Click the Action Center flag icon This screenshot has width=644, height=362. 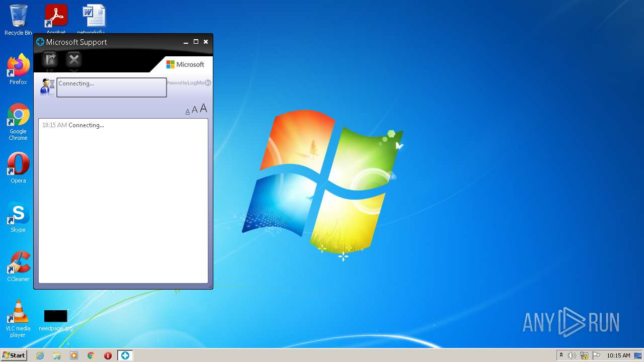(x=596, y=355)
